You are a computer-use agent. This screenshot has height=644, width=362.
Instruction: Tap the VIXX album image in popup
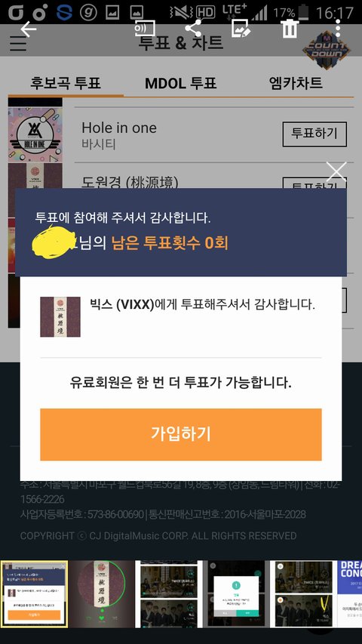click(x=60, y=316)
